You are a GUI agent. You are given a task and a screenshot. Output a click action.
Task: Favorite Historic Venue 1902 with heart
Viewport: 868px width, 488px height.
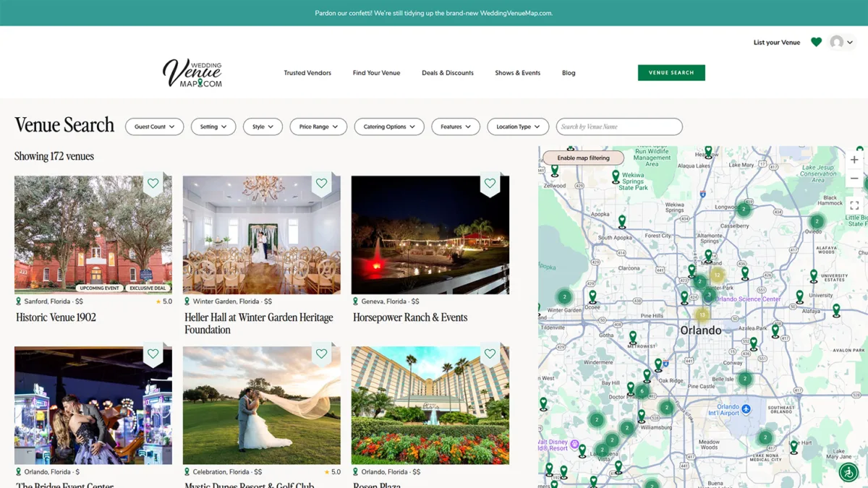click(x=153, y=184)
